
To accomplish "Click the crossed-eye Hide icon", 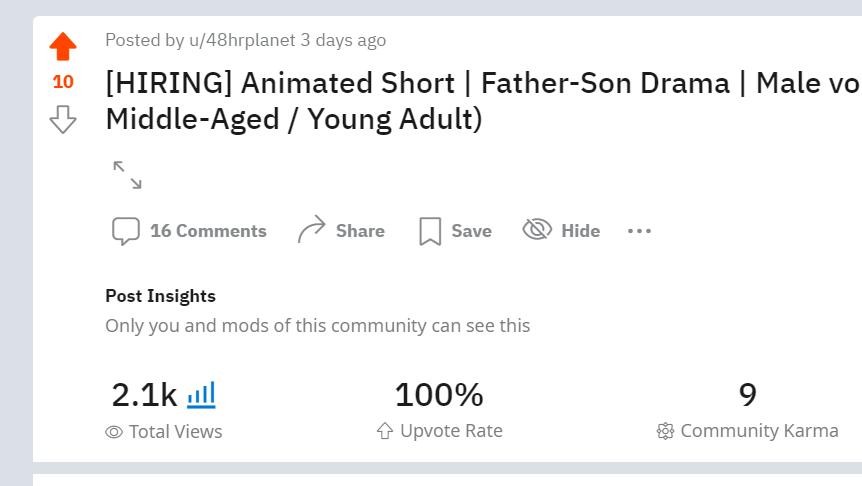I will click(537, 229).
